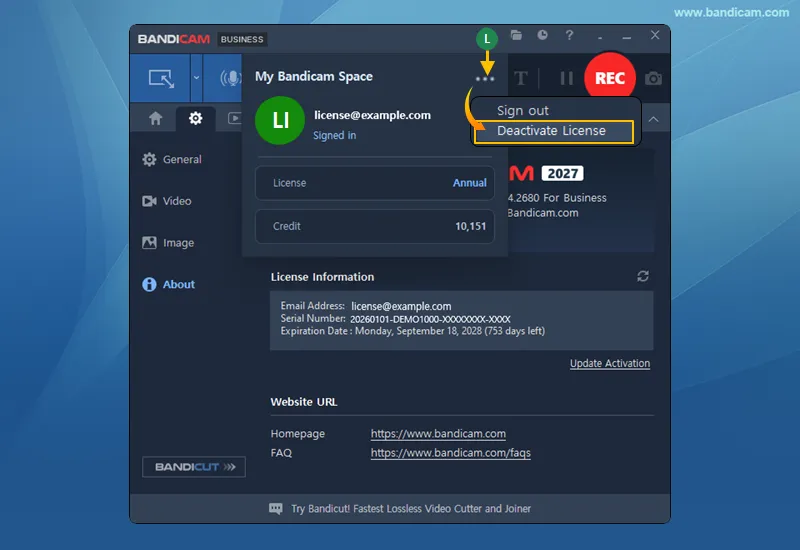
Task: Close the Bandicam window
Action: click(655, 35)
